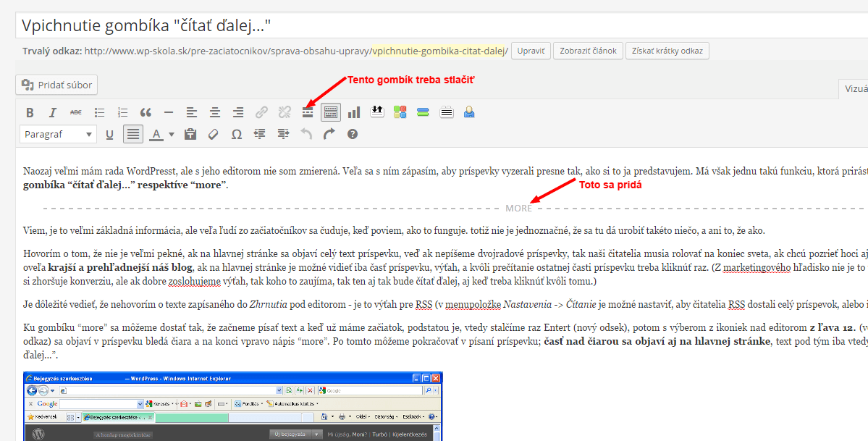Align text to the right
The height and width of the screenshot is (441, 868).
(x=238, y=113)
